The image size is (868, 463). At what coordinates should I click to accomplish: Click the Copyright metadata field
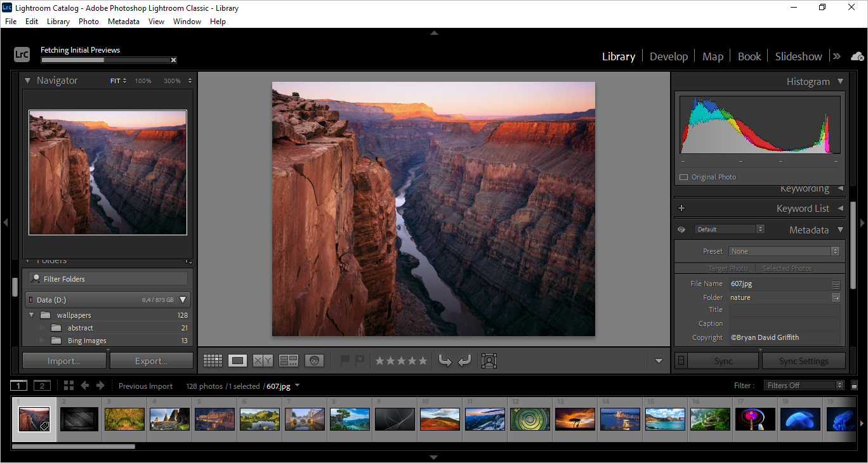(785, 337)
